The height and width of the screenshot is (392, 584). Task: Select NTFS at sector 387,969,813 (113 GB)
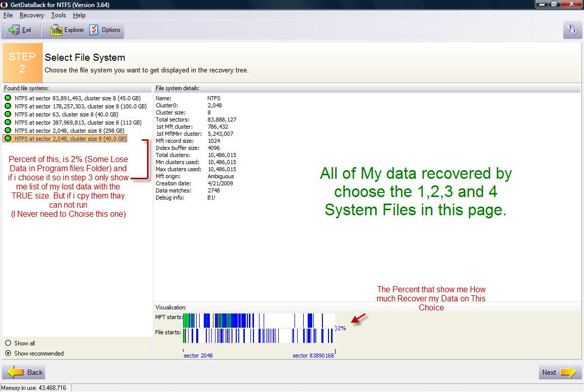click(x=78, y=123)
